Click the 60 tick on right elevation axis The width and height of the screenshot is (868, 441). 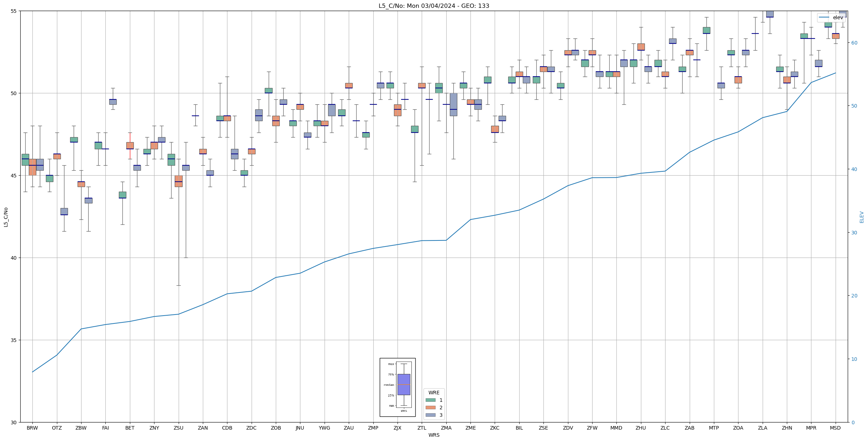[x=854, y=43]
